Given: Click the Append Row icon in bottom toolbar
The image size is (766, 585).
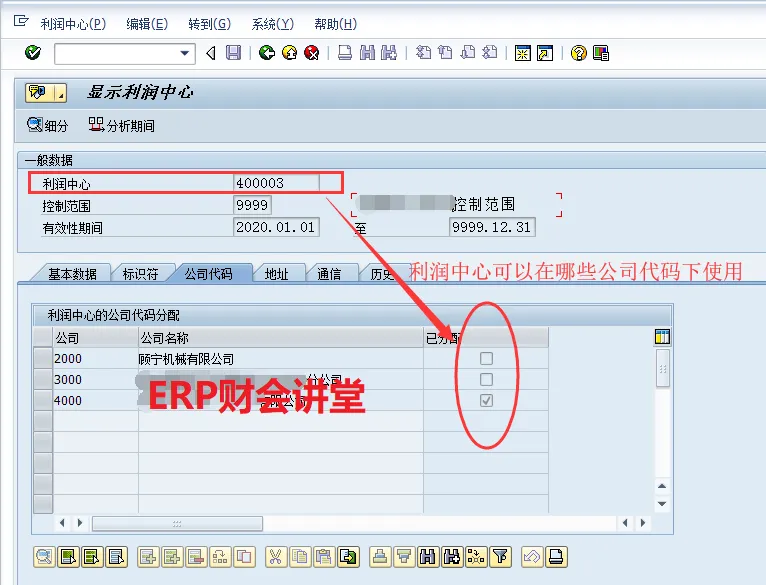Looking at the screenshot, I should pos(148,557).
